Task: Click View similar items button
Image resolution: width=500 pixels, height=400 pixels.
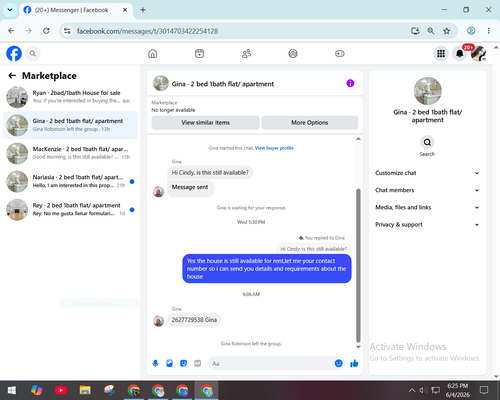Action: point(206,123)
